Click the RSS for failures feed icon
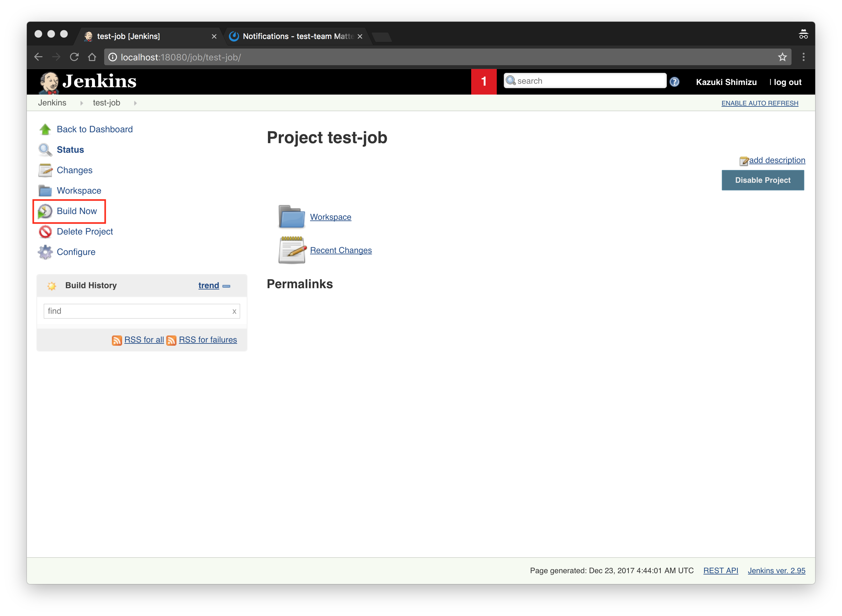842x616 pixels. 172,340
